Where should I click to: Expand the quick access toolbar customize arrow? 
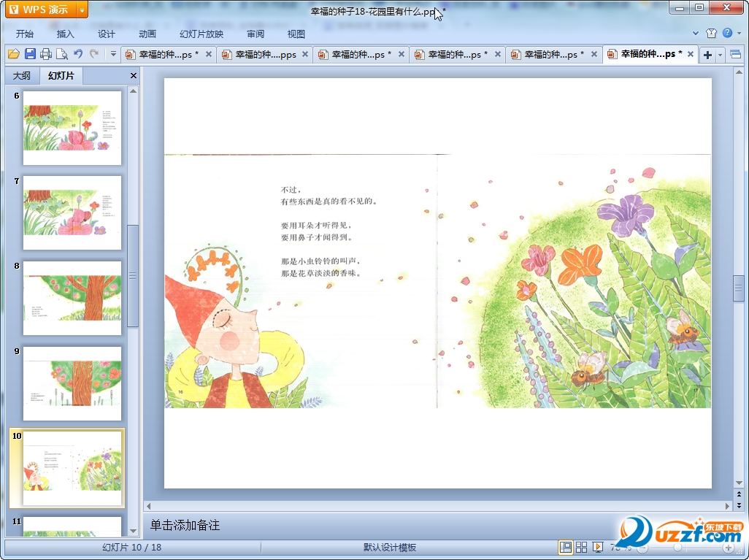pyautogui.click(x=113, y=54)
